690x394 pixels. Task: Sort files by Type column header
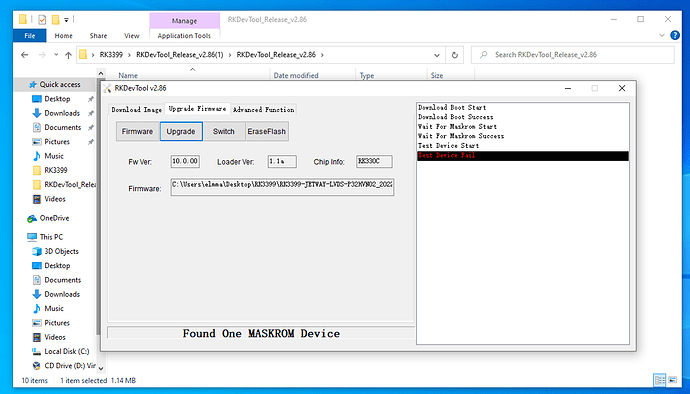click(367, 75)
